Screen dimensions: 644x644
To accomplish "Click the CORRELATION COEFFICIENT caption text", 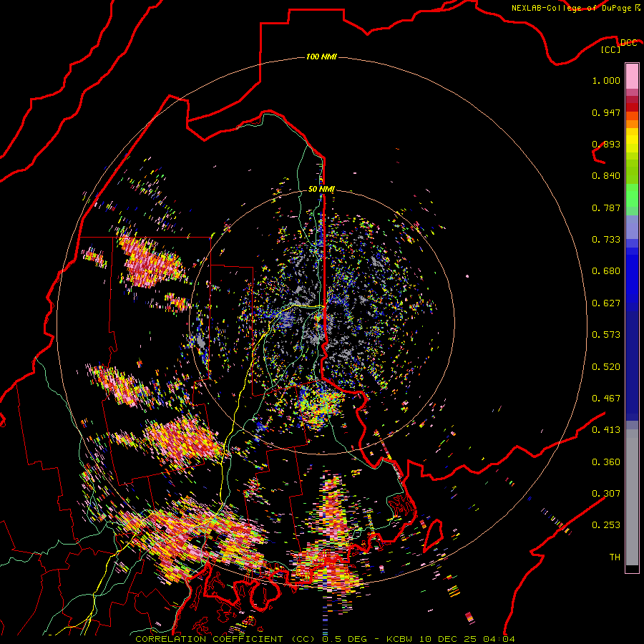I will (209, 639).
